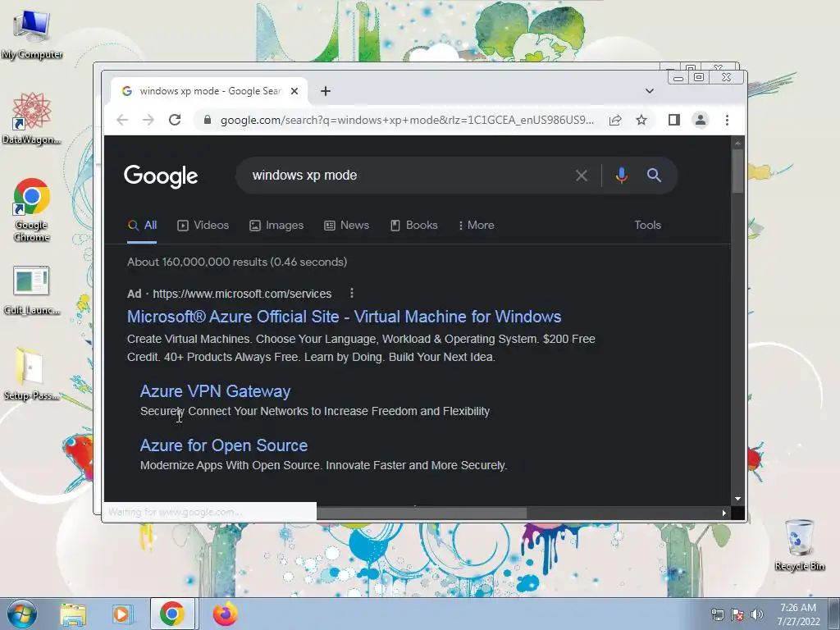Select the 'windows xp mode - Google Search' tab

pos(209,91)
